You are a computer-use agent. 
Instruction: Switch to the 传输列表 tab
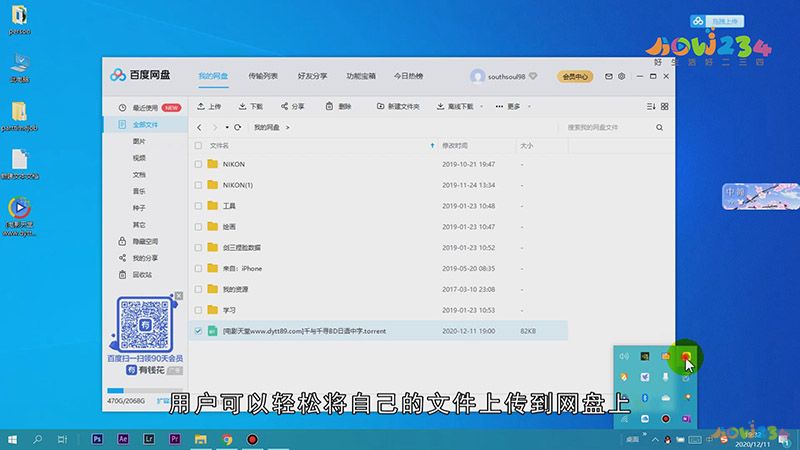(x=263, y=76)
